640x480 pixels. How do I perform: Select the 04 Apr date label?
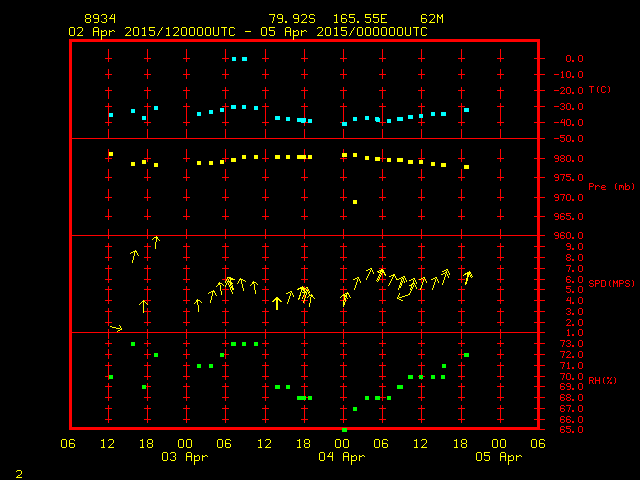coord(341,457)
